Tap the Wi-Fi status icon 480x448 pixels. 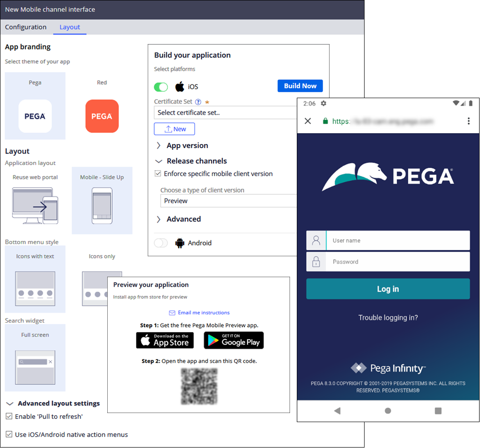[x=456, y=103]
